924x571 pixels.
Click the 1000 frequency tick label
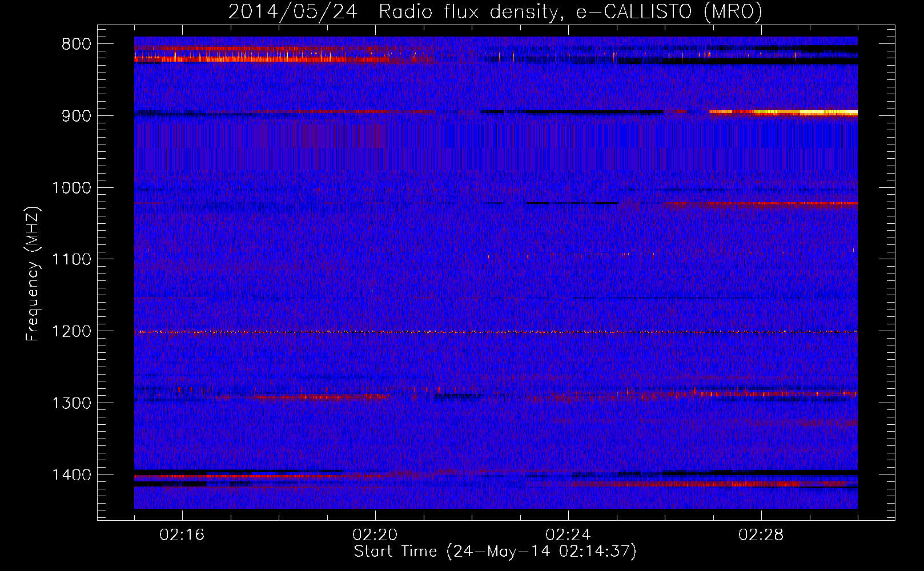71,188
